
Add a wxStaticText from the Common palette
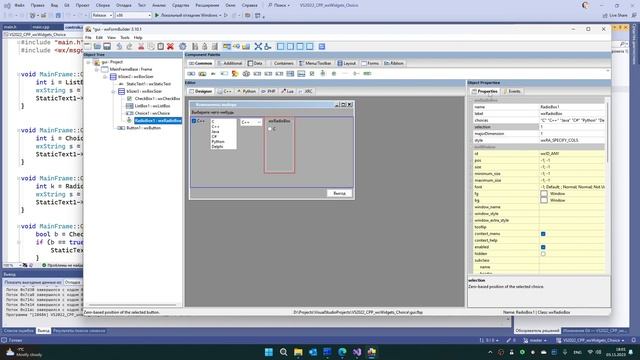(x=213, y=74)
